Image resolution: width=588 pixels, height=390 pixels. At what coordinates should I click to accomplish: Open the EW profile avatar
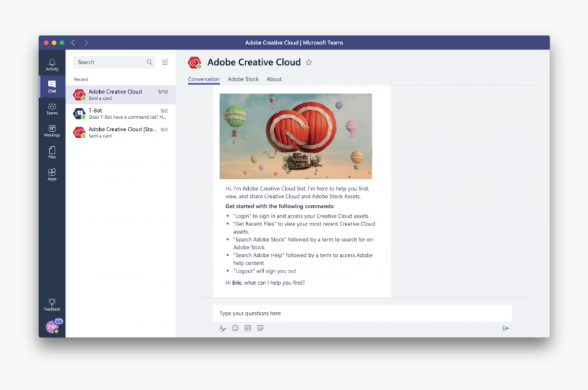click(52, 326)
